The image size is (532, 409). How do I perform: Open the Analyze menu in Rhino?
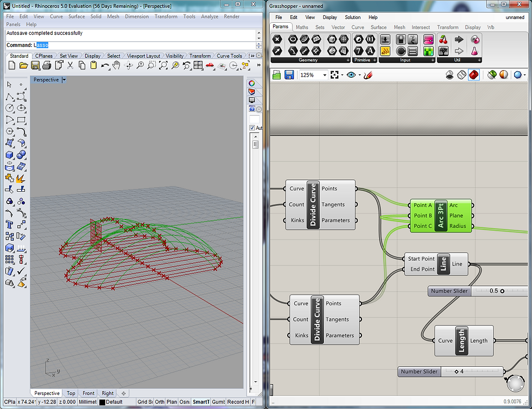point(210,16)
